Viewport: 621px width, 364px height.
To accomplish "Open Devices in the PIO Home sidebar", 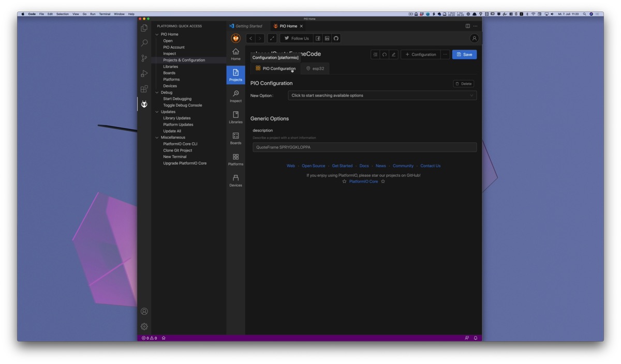I will tap(235, 180).
